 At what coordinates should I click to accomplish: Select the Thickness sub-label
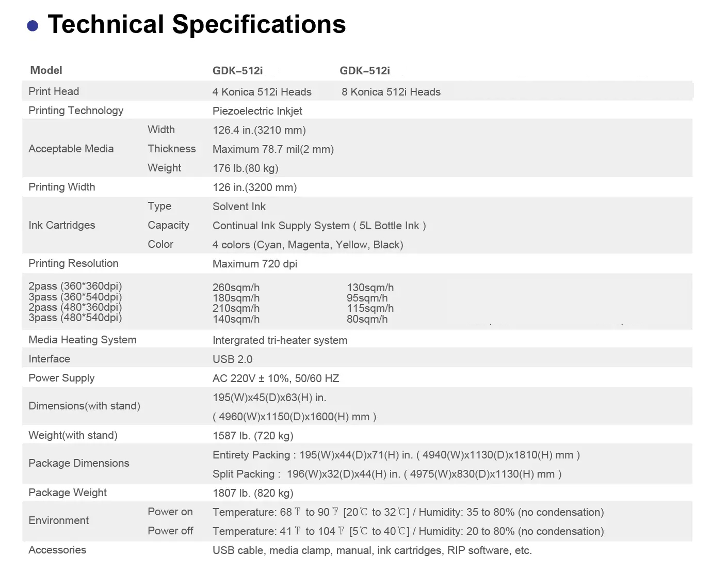(x=171, y=149)
